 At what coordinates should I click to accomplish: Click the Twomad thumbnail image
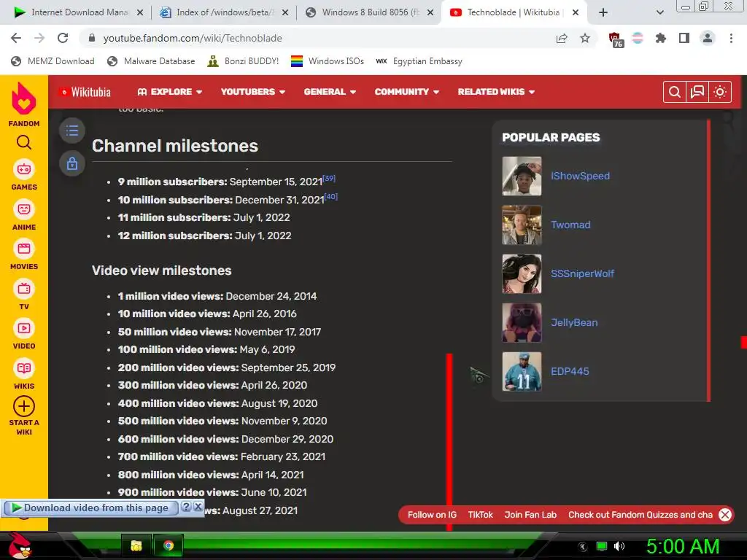[x=522, y=225]
